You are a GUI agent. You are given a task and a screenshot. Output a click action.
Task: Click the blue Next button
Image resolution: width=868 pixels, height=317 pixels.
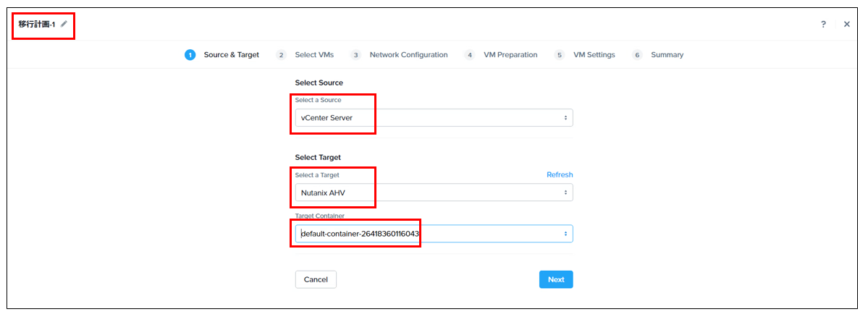pos(556,279)
